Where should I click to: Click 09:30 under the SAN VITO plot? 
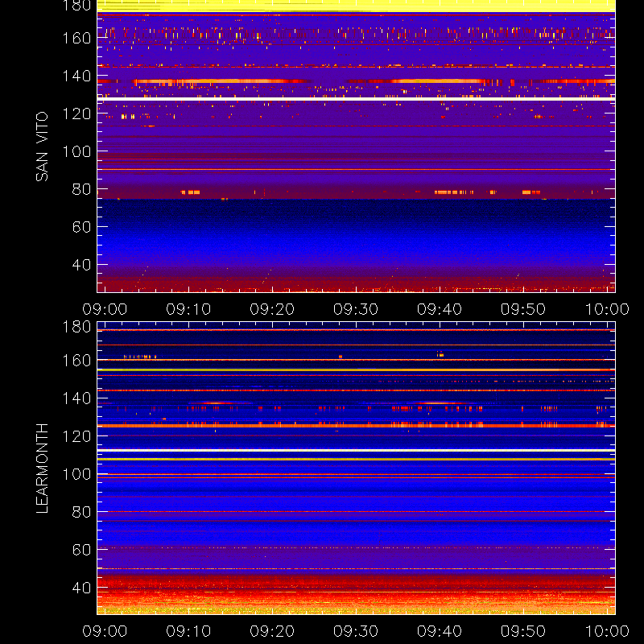pos(356,309)
